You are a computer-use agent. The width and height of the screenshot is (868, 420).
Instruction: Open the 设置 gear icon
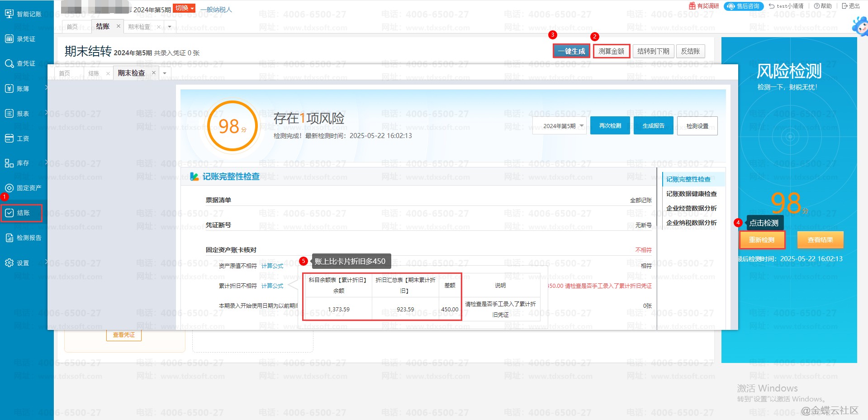coord(9,263)
